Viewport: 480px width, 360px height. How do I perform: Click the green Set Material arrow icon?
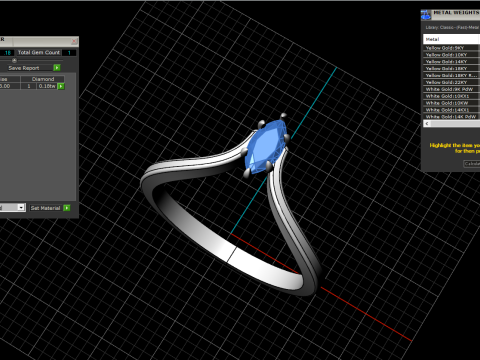point(67,208)
